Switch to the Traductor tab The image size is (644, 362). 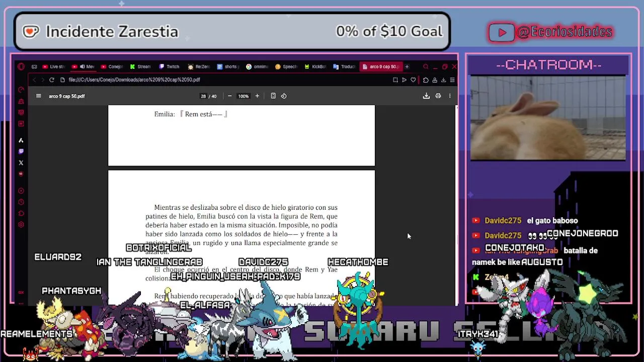(344, 66)
